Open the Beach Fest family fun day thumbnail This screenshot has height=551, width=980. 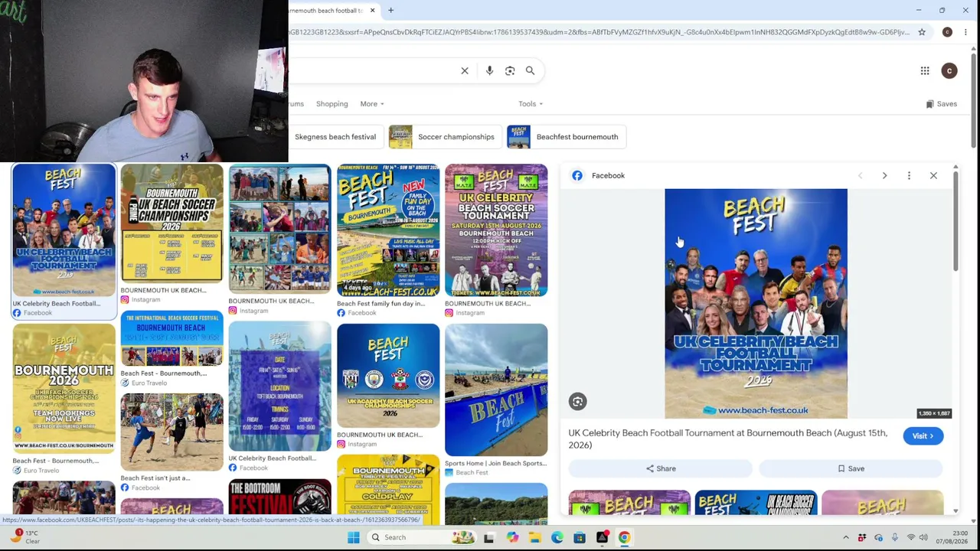388,230
